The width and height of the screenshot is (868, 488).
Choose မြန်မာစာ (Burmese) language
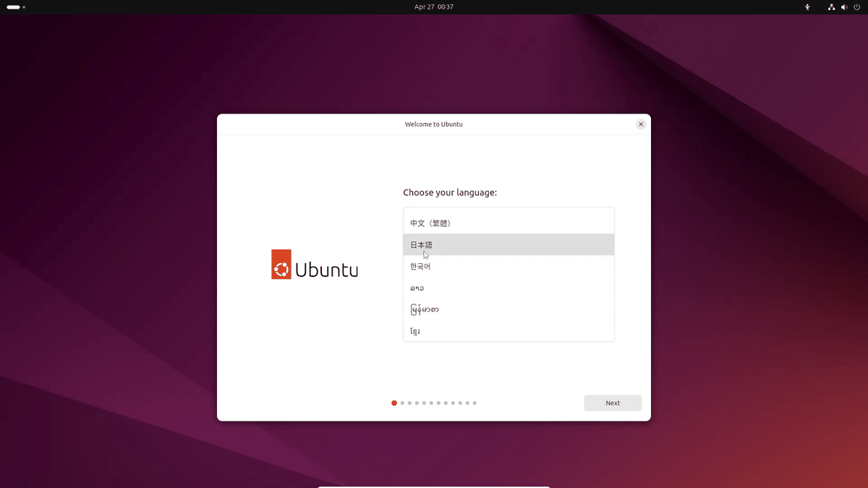coord(509,309)
